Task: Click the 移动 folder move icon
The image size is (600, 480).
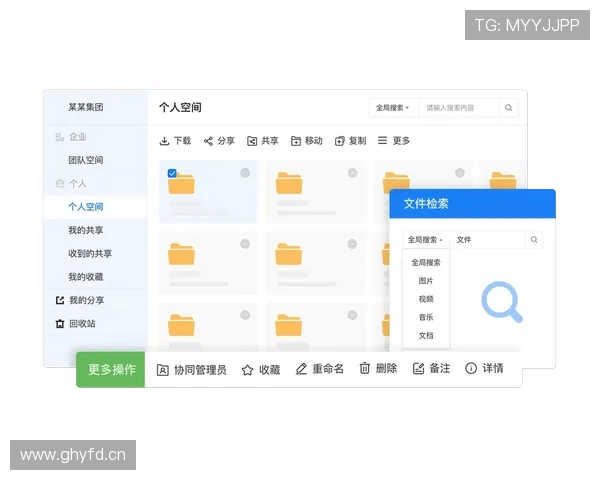Action: click(295, 141)
